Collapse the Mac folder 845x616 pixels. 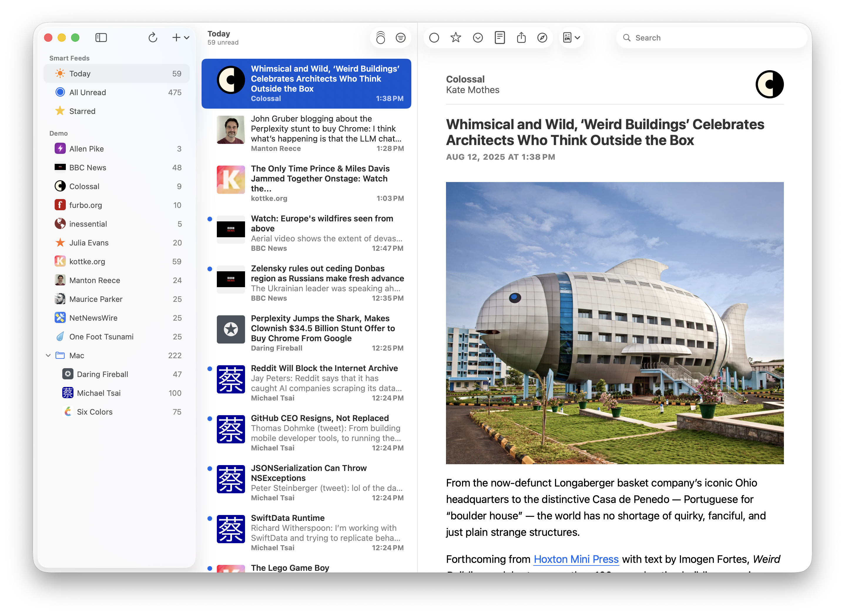coord(48,355)
